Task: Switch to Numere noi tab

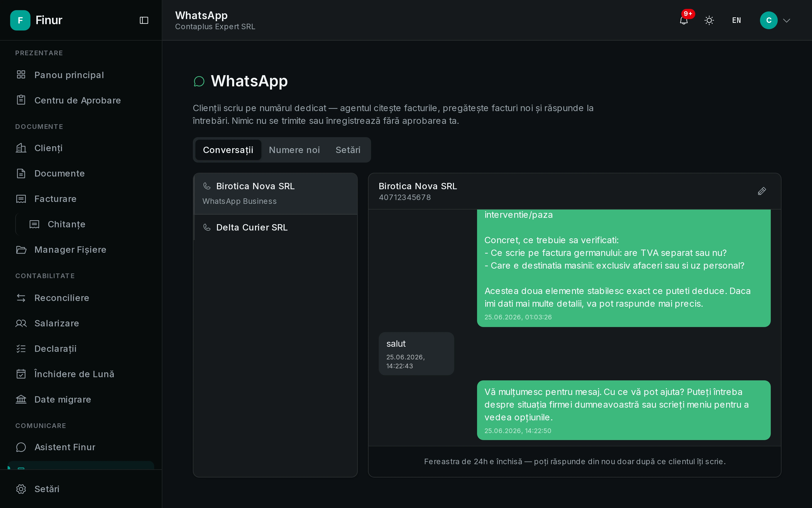Action: click(294, 150)
